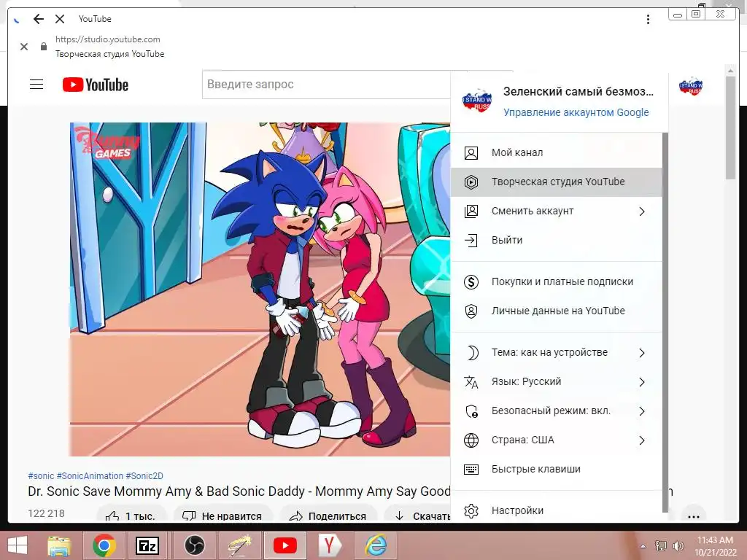The image size is (747, 560).
Task: Focus the Введите запрос search field
Action: pos(326,85)
